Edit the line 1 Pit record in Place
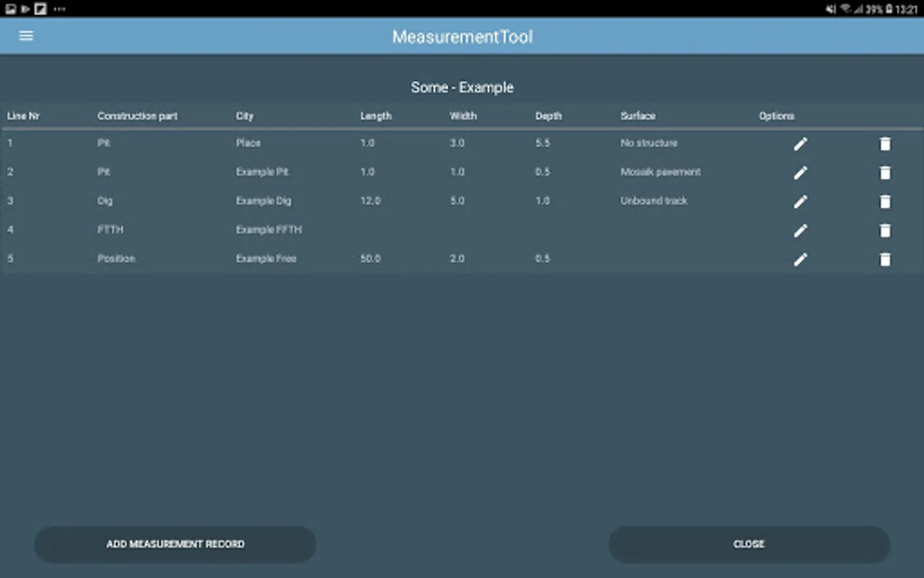Screen dimensions: 924x578 [x=800, y=144]
